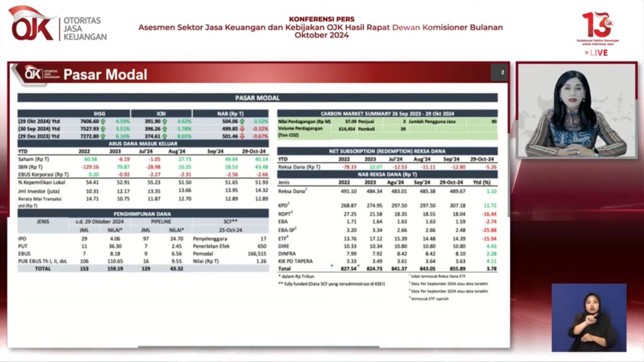The height and width of the screenshot is (362, 644).
Task: Select the Saham (Rp T) row label
Action: 34,159
